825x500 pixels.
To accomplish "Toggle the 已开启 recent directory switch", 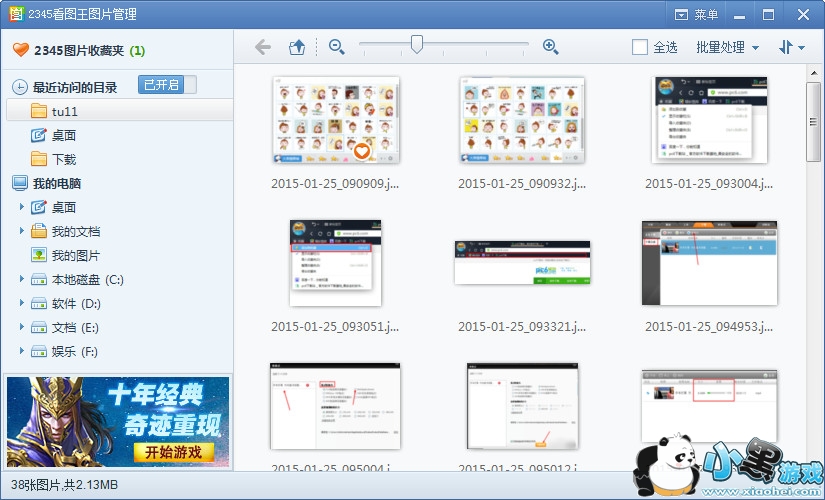I will pos(167,85).
